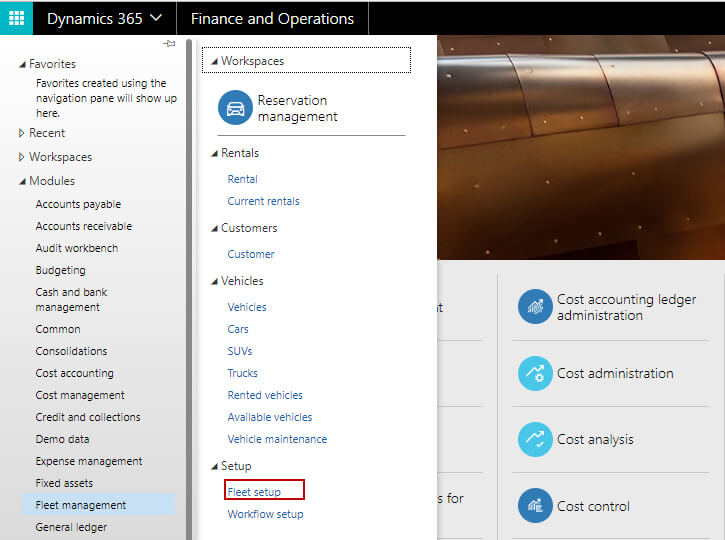The width and height of the screenshot is (725, 540).
Task: Open the General ledger module
Action: (x=71, y=527)
